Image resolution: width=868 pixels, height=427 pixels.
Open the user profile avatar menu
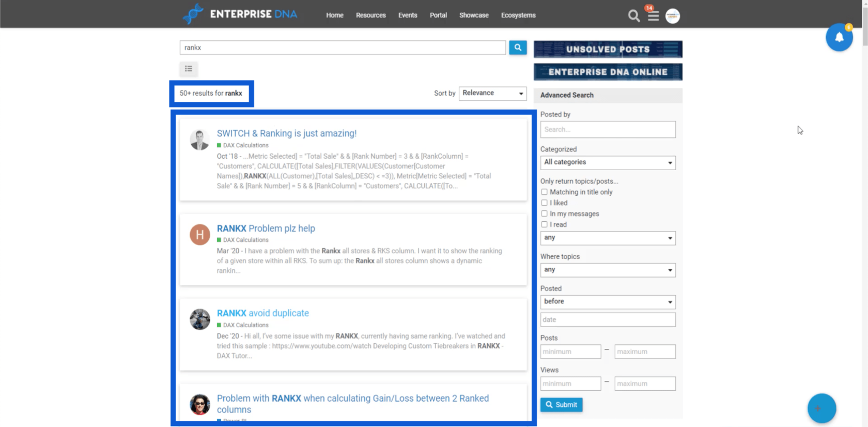673,16
